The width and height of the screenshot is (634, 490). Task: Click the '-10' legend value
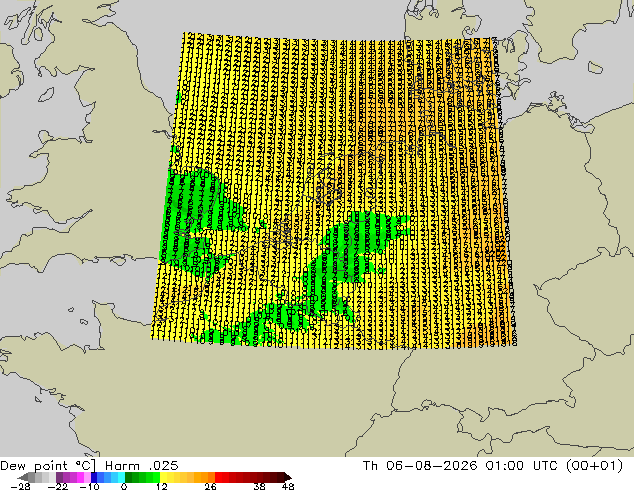pos(90,486)
